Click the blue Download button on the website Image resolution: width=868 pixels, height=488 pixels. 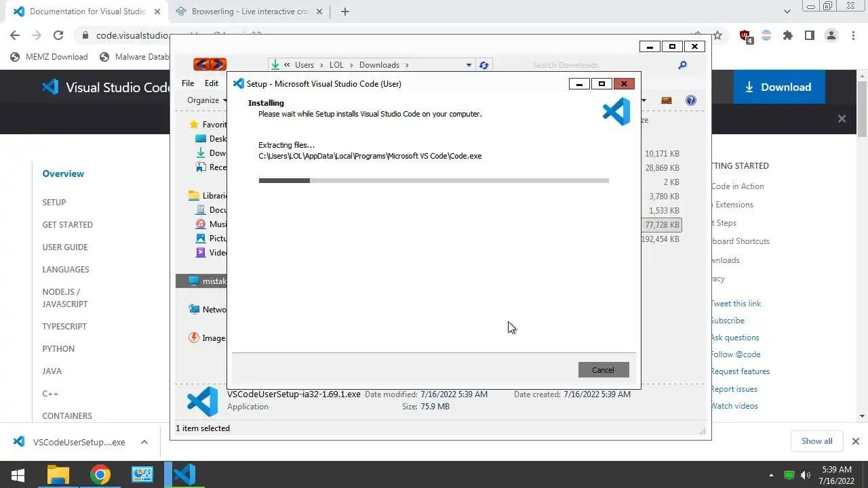tap(778, 87)
